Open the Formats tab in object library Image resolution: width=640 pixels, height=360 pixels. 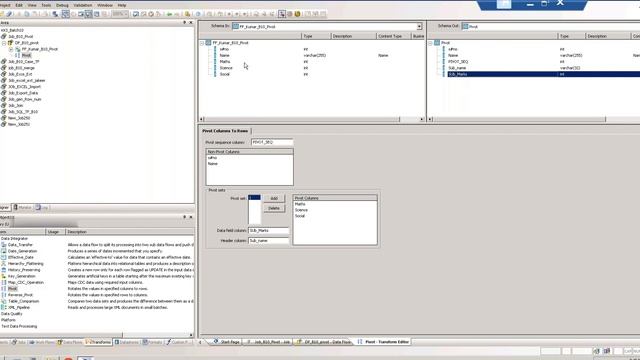coord(152,342)
